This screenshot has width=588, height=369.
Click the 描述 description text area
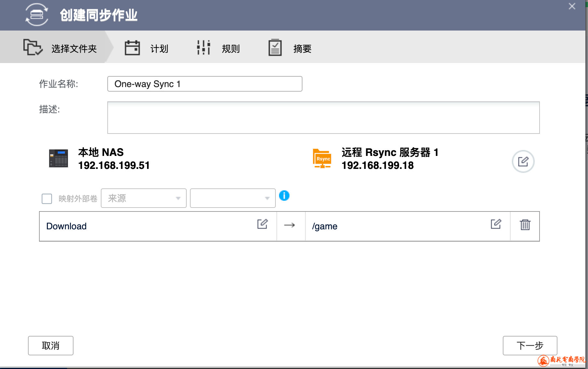pyautogui.click(x=324, y=118)
